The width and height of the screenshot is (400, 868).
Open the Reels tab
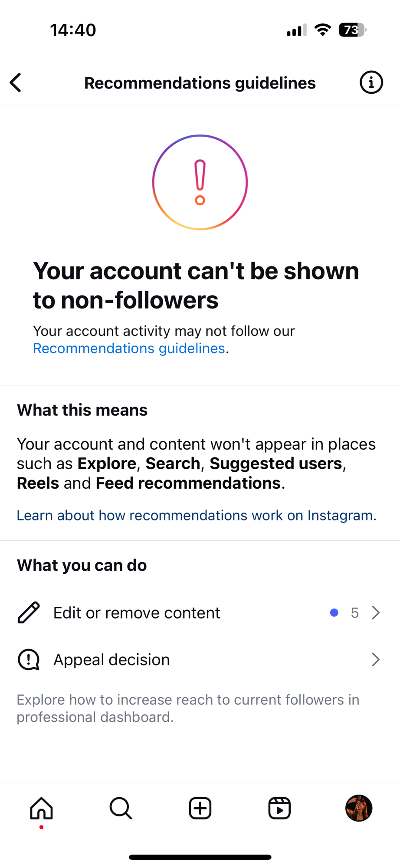pos(279,808)
